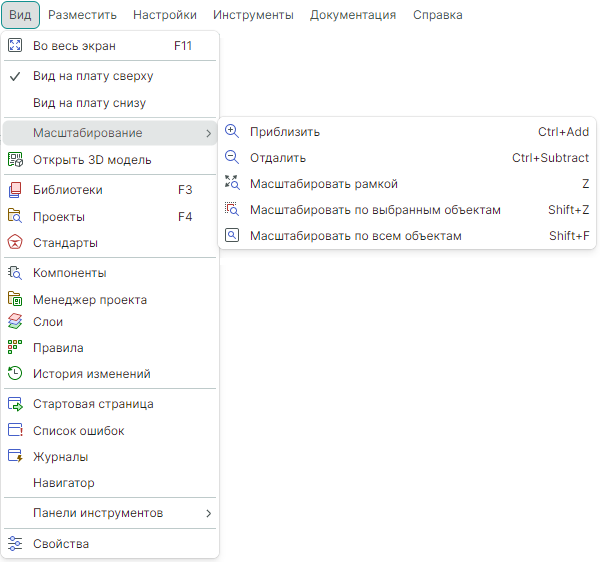Click the Масштабировать рамкой icon
600x562 pixels.
(232, 183)
